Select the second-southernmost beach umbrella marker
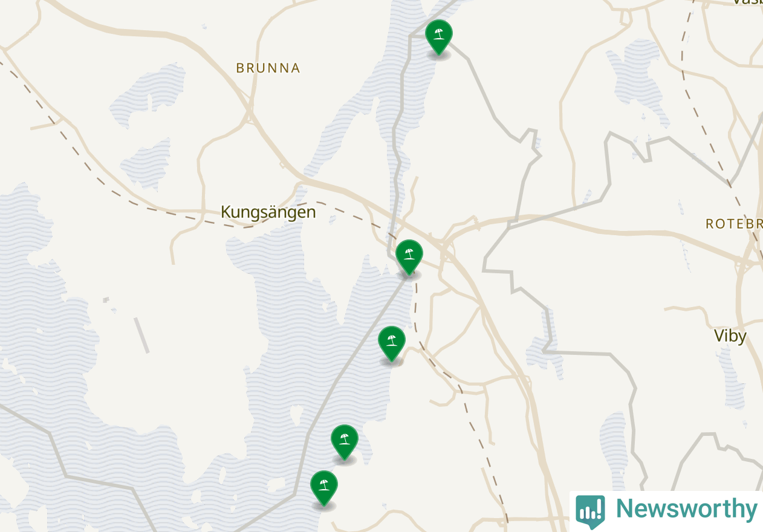 [x=345, y=442]
